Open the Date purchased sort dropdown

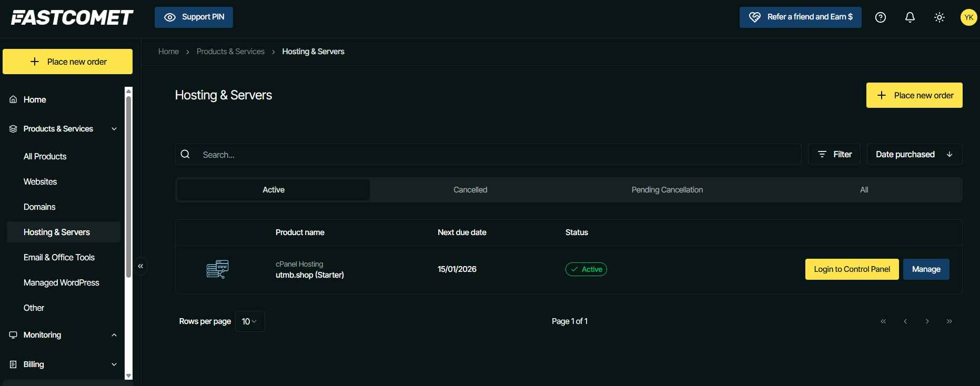pyautogui.click(x=915, y=154)
